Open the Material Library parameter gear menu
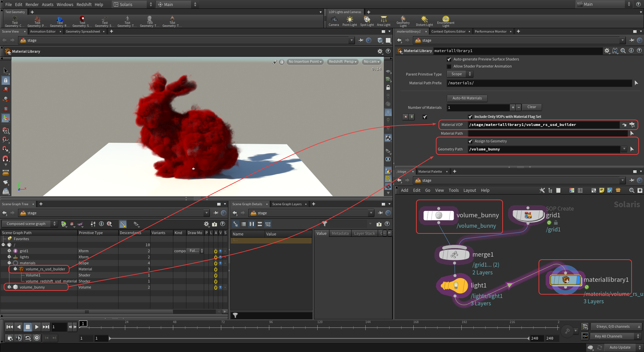Image resolution: width=644 pixels, height=352 pixels. point(607,51)
